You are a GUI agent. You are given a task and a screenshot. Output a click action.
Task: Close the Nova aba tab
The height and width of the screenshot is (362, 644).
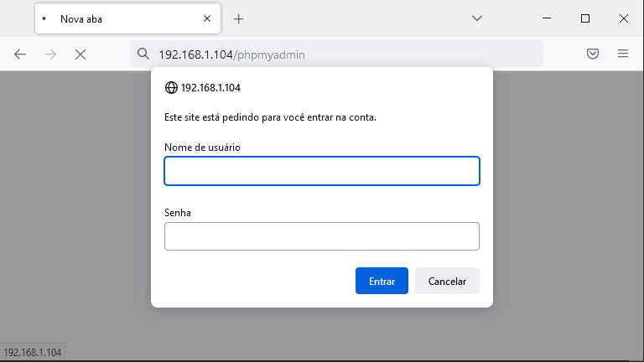coord(207,18)
